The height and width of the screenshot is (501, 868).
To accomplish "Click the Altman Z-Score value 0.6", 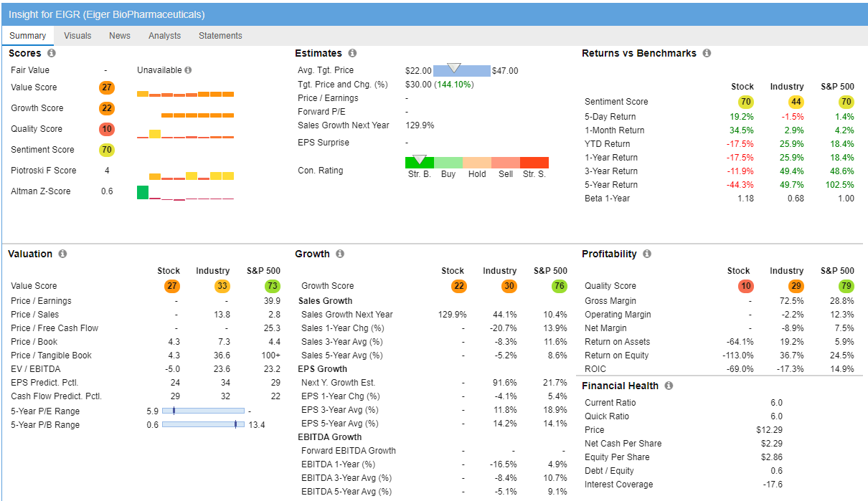I will [x=107, y=191].
